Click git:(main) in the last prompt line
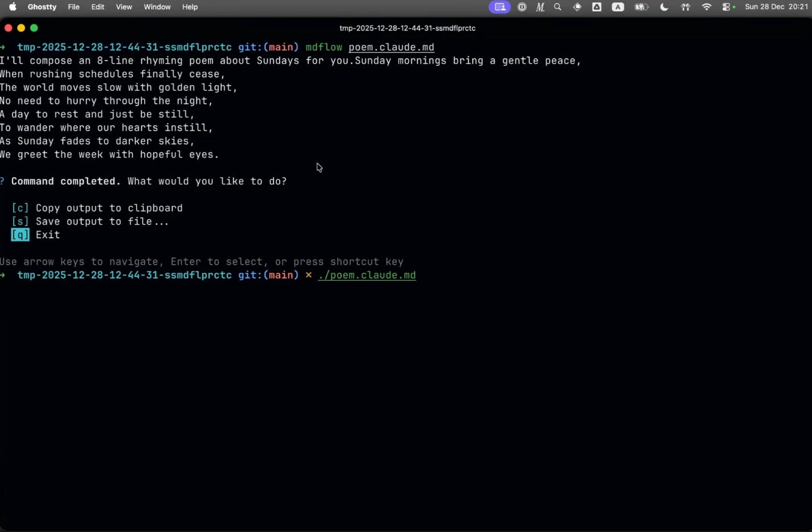Viewport: 812px width, 532px height. (268, 275)
